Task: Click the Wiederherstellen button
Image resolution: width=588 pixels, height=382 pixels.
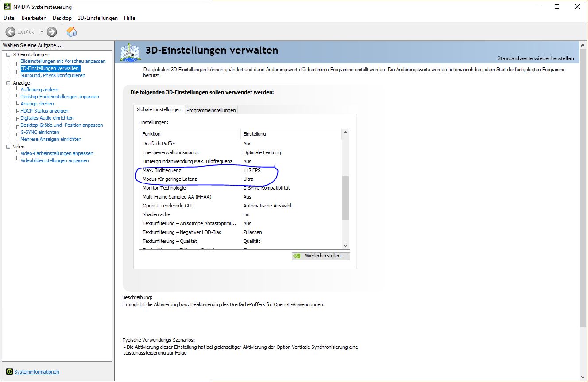Action: coord(321,256)
